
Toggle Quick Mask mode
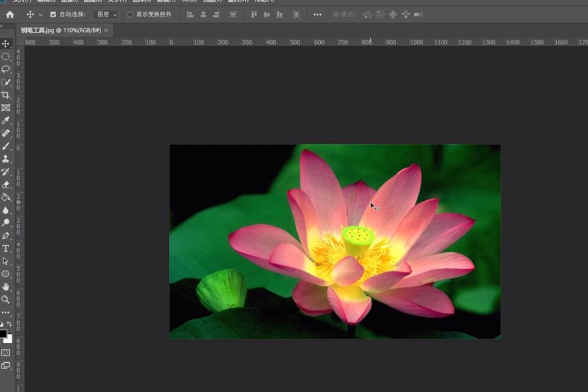coord(5,352)
